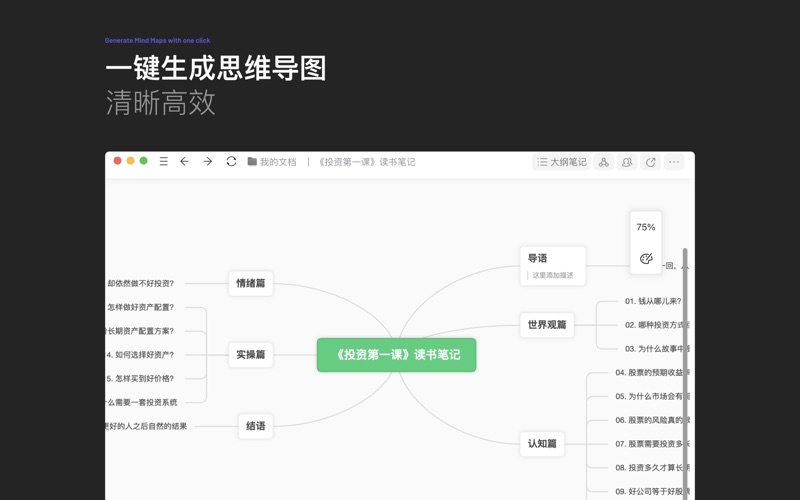The image size is (800, 500).
Task: Open the 75% zoom level control
Action: pos(646,227)
